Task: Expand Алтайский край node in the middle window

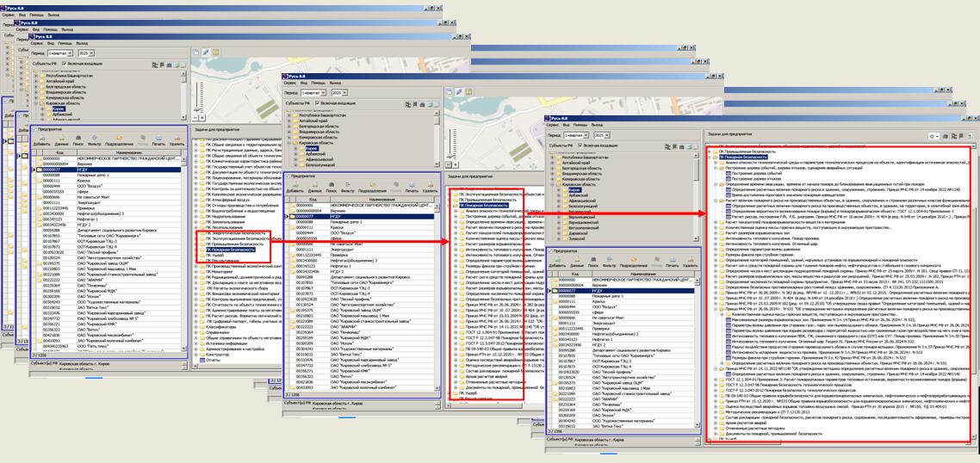Action: pos(288,122)
